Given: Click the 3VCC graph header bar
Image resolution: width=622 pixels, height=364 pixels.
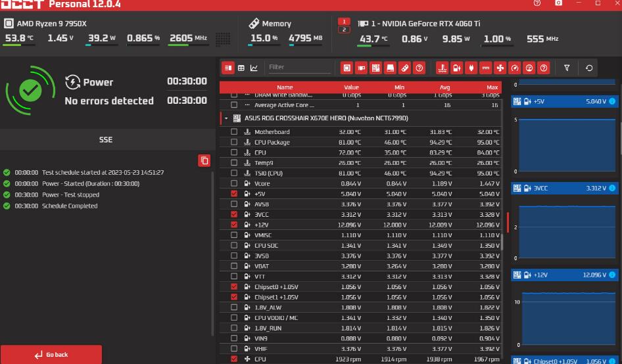Looking at the screenshot, I should pos(565,189).
